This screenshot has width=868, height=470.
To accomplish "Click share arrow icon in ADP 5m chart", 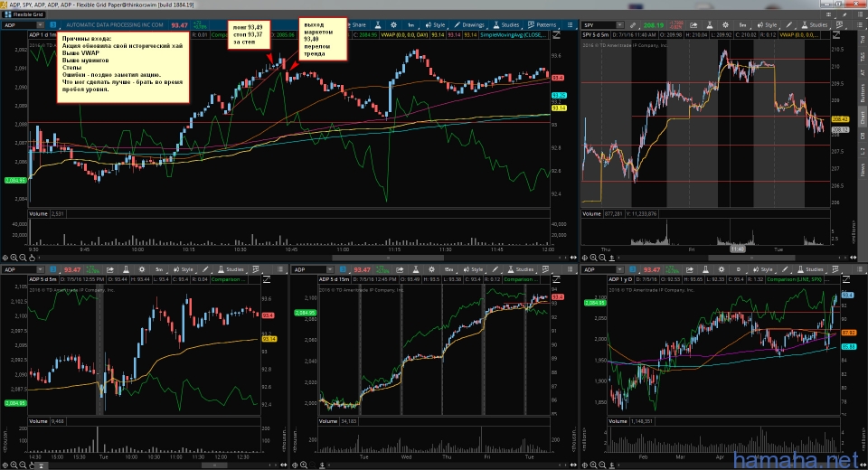I will point(110,269).
